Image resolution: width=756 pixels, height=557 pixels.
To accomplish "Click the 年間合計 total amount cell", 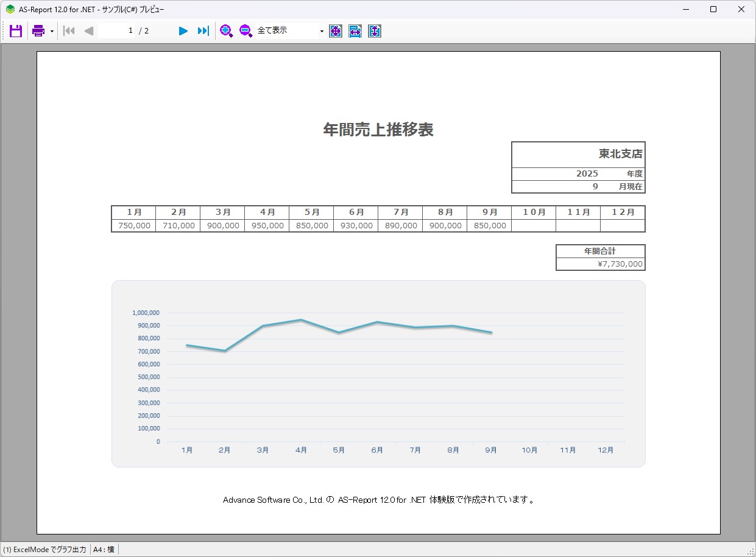I will tap(600, 264).
